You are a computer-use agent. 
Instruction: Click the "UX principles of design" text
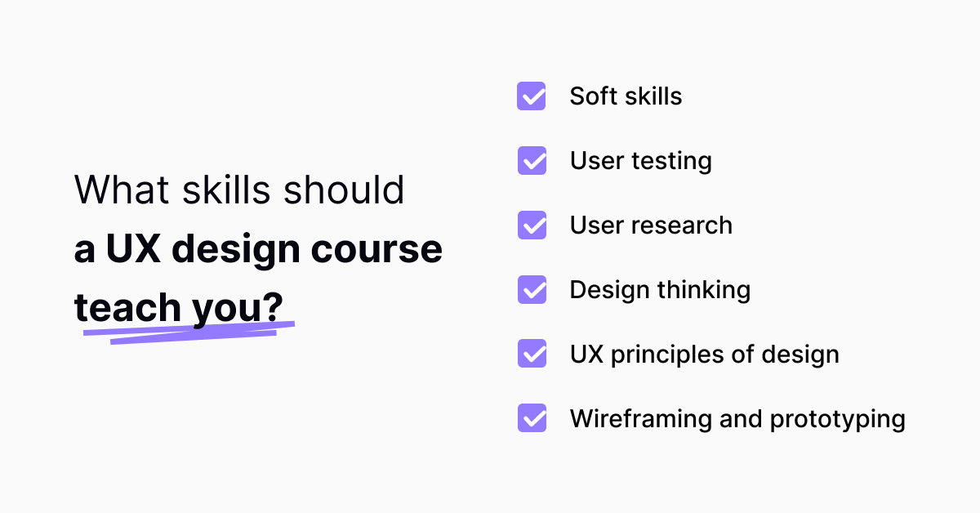(x=704, y=355)
